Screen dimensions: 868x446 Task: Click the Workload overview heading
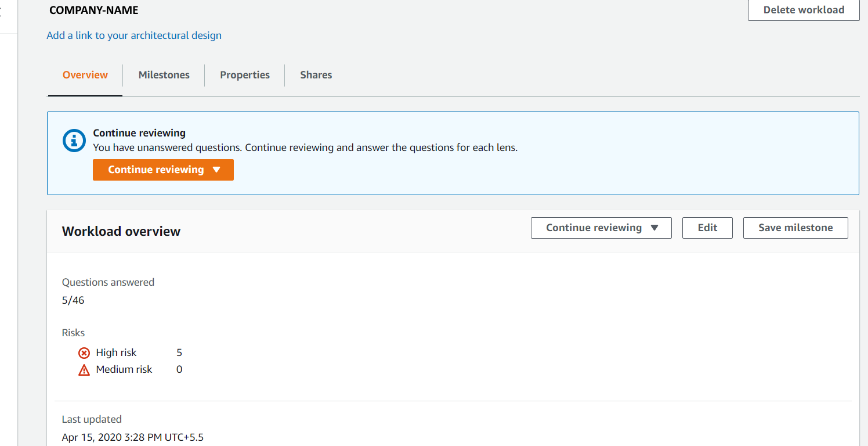pyautogui.click(x=121, y=231)
